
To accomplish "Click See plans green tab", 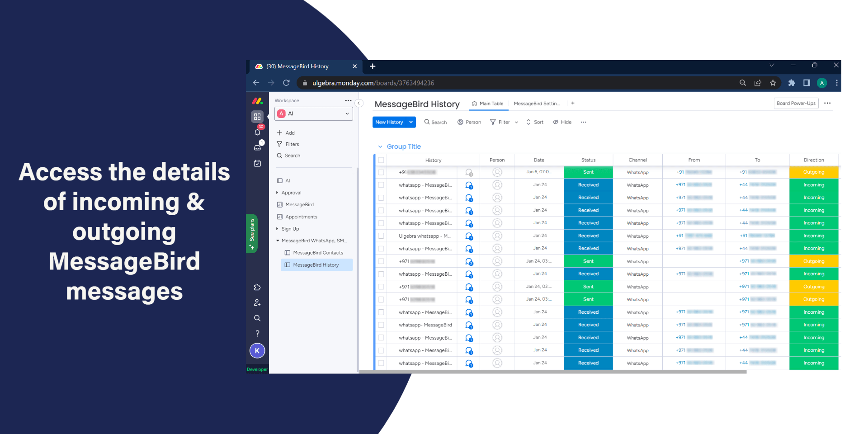I will click(x=252, y=234).
